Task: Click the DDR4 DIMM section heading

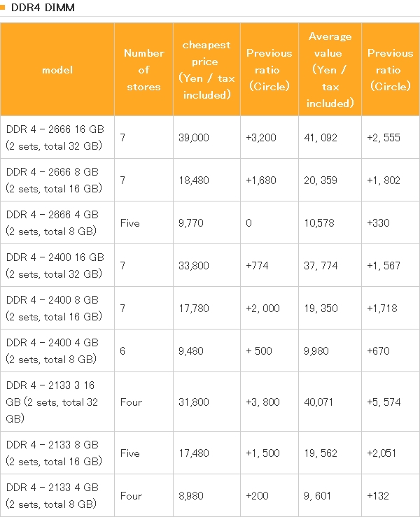Action: [43, 8]
